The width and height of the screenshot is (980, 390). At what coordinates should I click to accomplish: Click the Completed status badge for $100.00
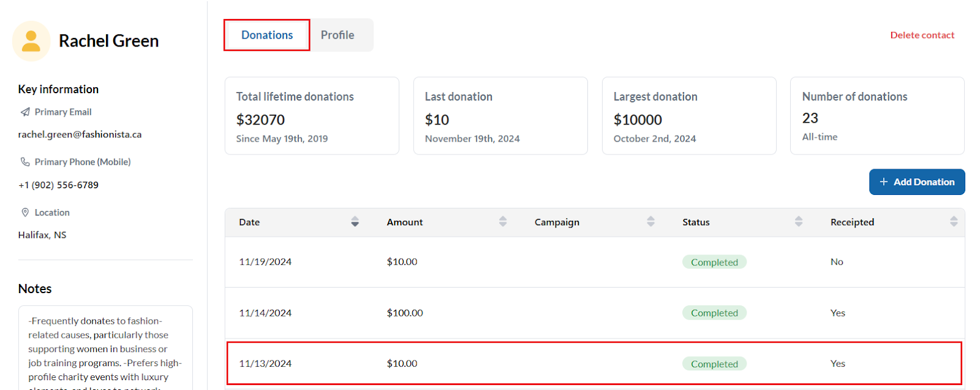click(714, 313)
